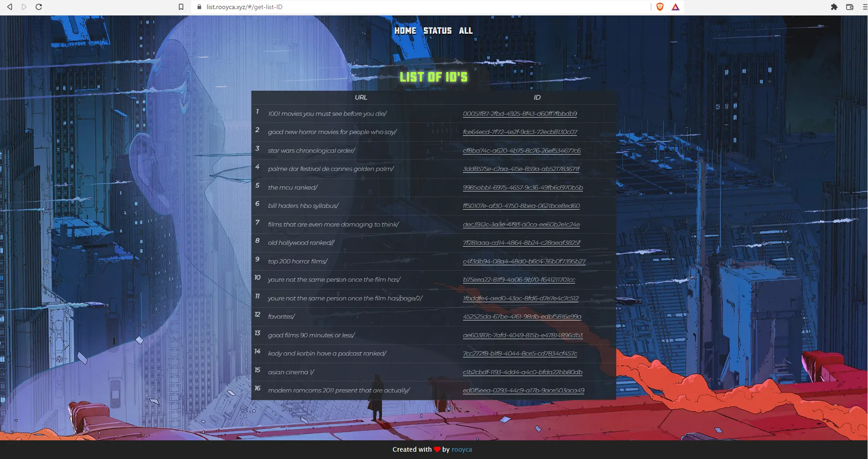The image size is (868, 459).
Task: Select text 'good new horror movies for people who say/'
Action: pos(332,132)
